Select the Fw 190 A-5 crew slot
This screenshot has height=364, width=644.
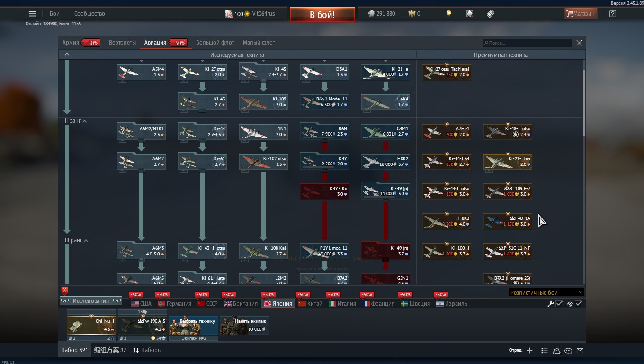point(143,325)
